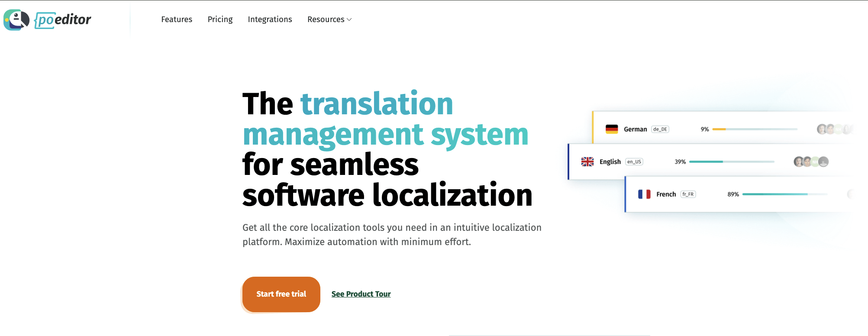
Task: Click the French 89% progress bar
Action: pyautogui.click(x=784, y=194)
